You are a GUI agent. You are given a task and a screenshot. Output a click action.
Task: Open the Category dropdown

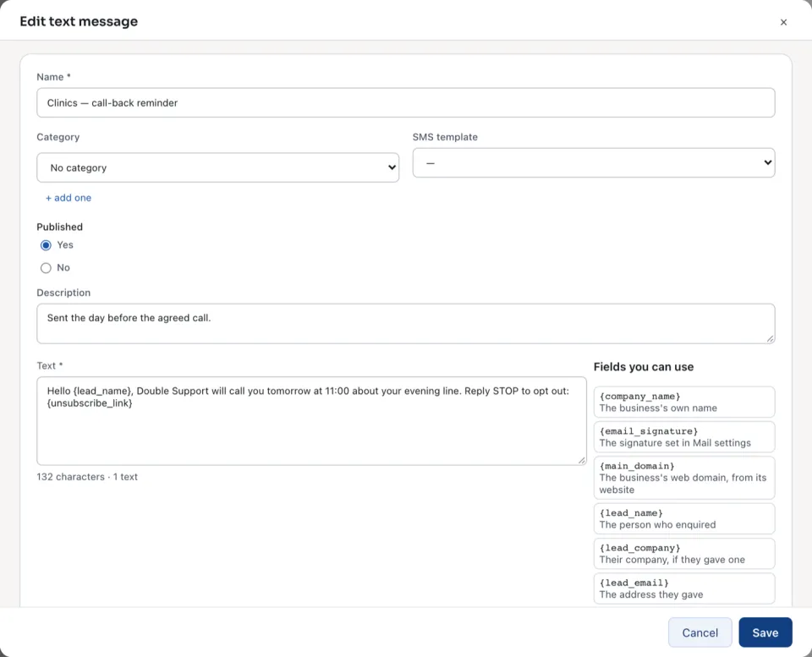click(217, 167)
